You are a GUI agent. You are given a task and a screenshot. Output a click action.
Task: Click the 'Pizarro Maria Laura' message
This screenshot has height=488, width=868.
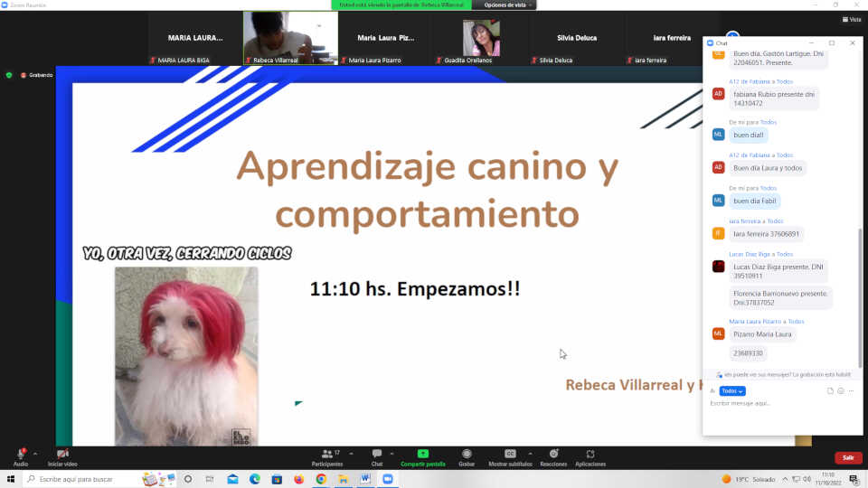[762, 334]
